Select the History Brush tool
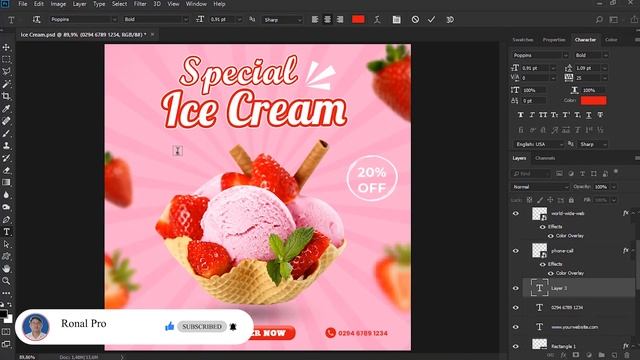This screenshot has height=360, width=640. [x=6, y=158]
